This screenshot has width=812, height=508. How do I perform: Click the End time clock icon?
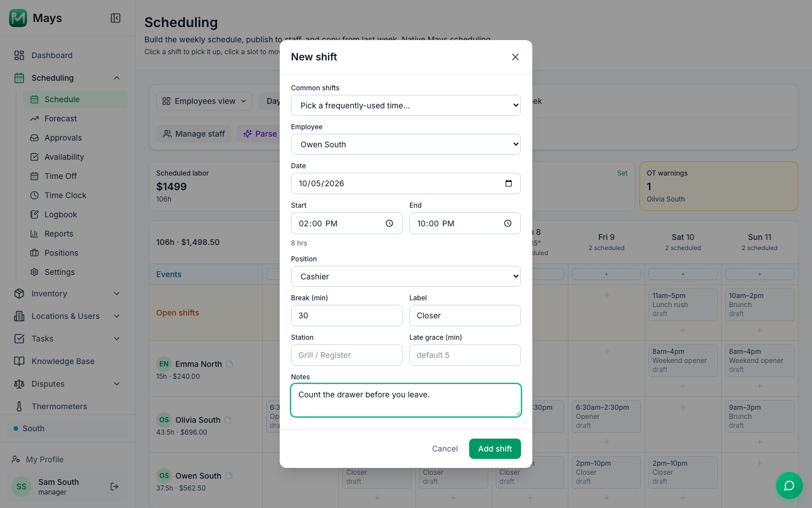pyautogui.click(x=507, y=224)
